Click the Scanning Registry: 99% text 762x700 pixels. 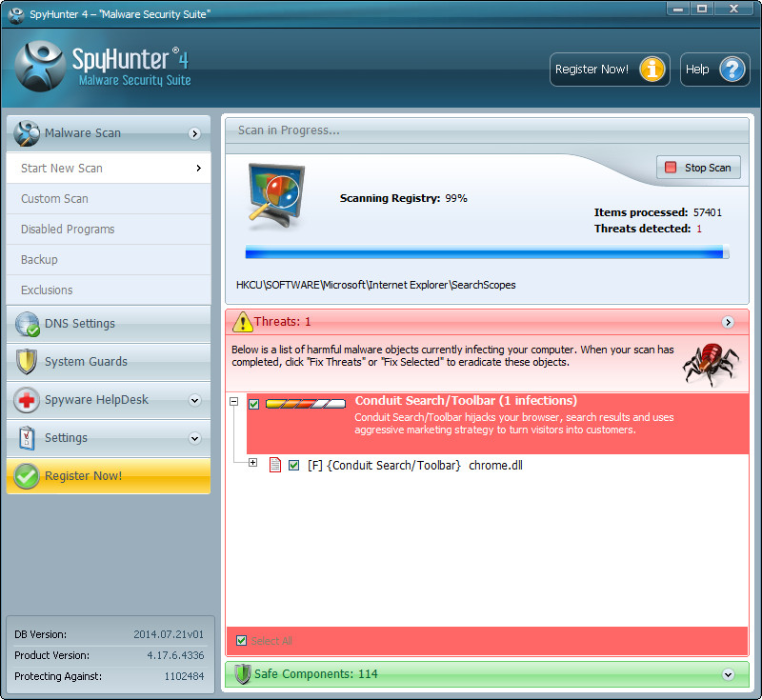pyautogui.click(x=403, y=198)
